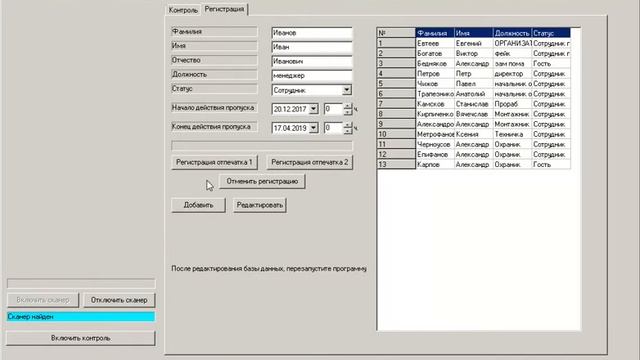Select the Петров cell
The width and height of the screenshot is (640, 360).
435,74
